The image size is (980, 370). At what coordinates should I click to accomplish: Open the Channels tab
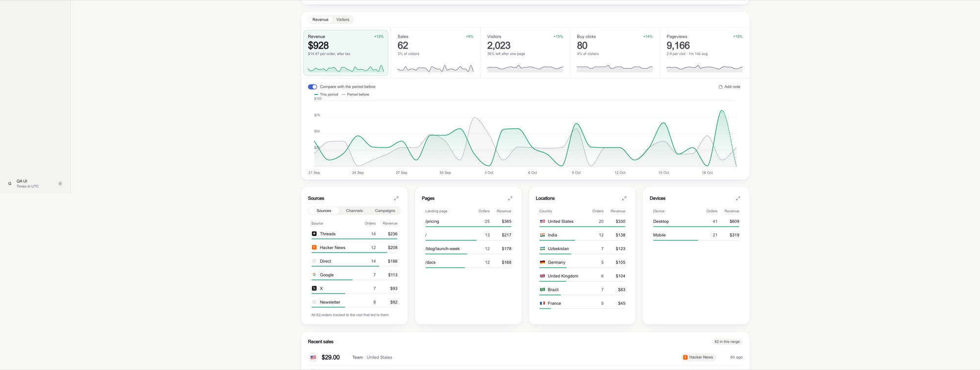pos(354,211)
